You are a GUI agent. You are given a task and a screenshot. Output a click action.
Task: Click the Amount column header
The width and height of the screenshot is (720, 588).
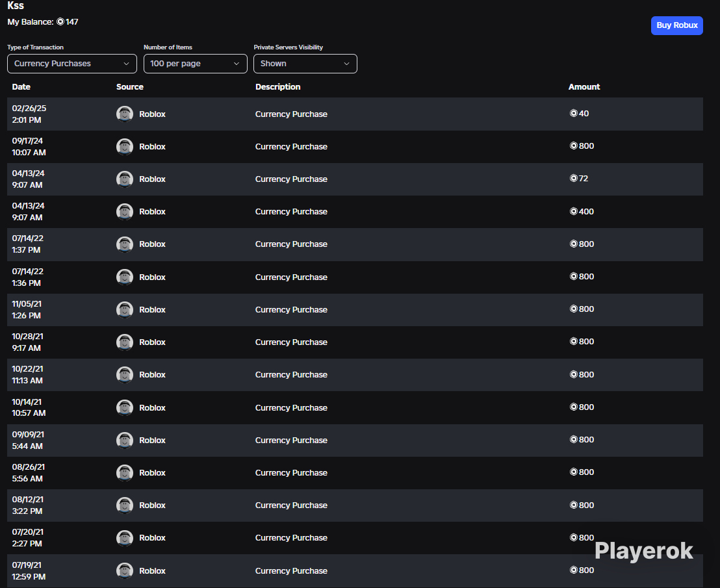coord(584,87)
